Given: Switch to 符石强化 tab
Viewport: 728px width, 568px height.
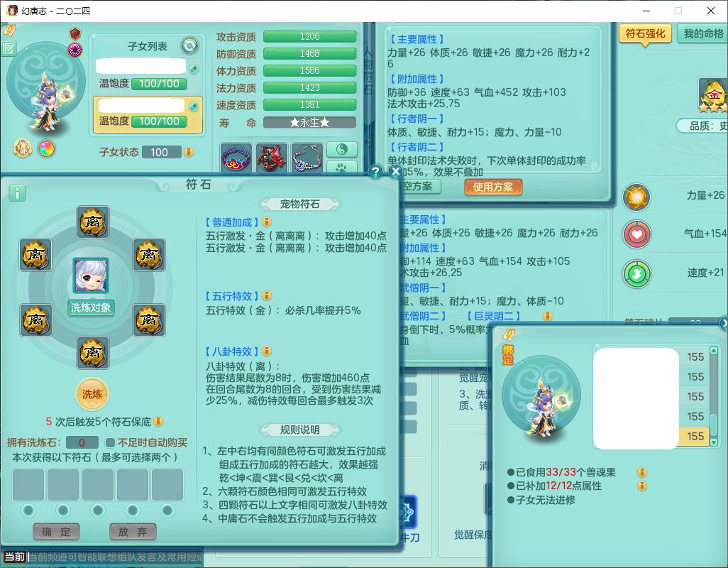Looking at the screenshot, I should coord(645,34).
